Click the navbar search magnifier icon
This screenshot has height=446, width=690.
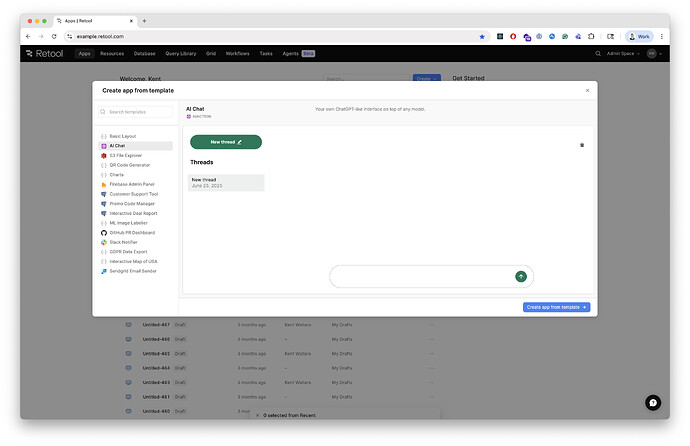tap(598, 54)
